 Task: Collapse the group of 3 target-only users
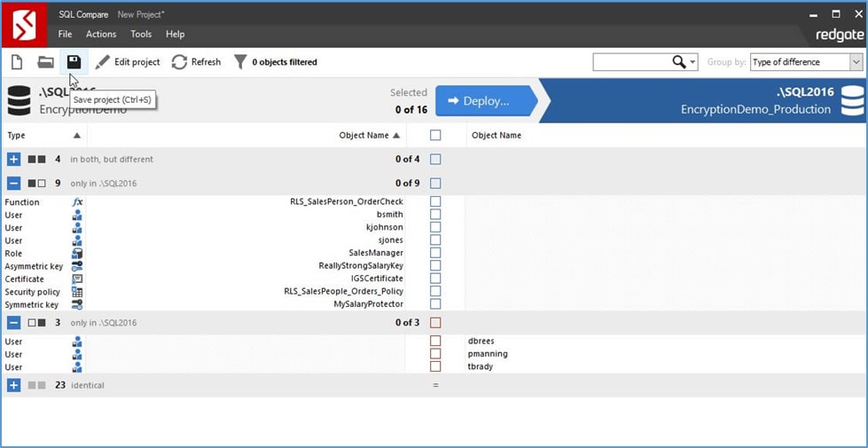[14, 322]
